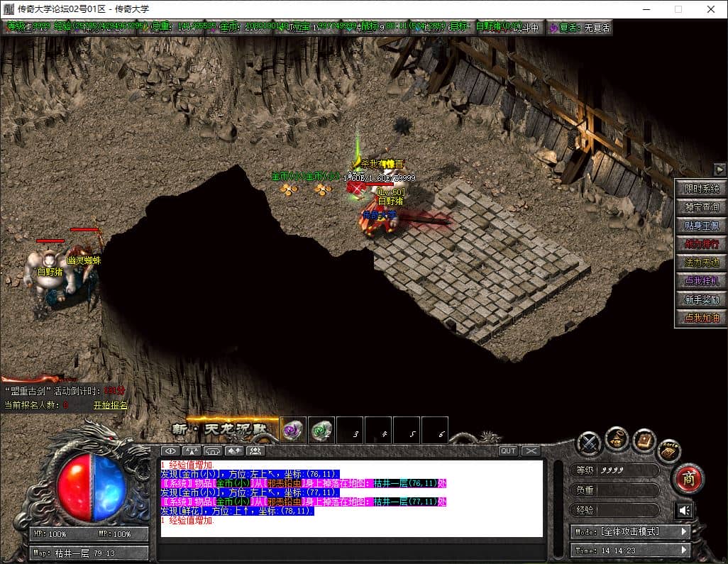Click the balance scale trade icon

point(192,450)
